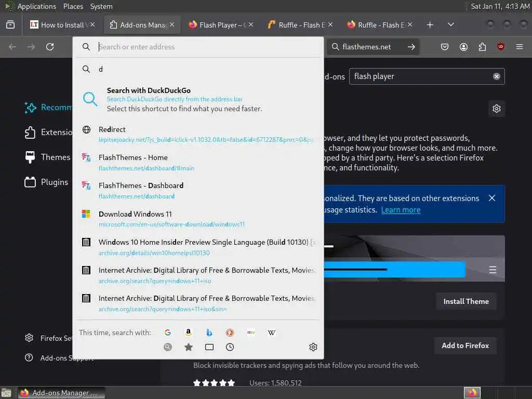
Task: Open add-ons tools gear menu
Action: [x=496, y=109]
